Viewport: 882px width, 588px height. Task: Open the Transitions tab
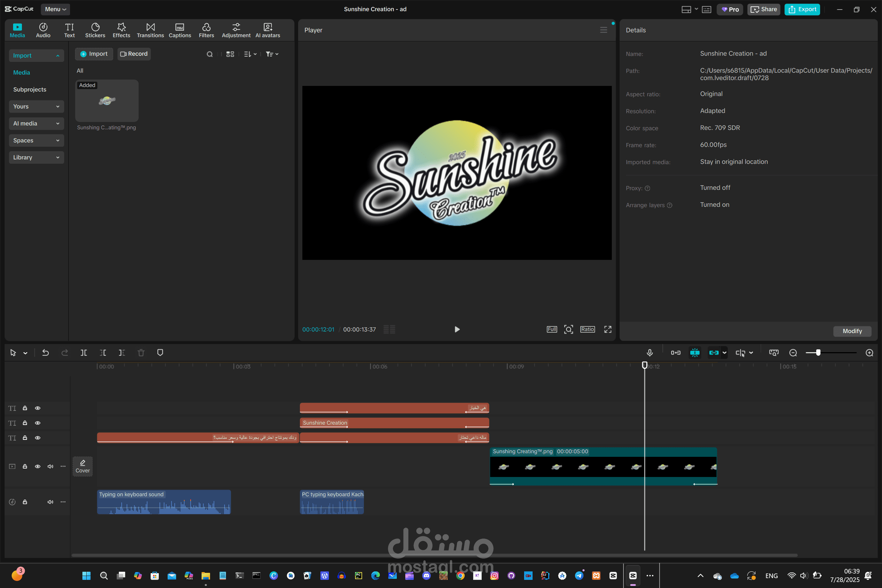pos(150,30)
